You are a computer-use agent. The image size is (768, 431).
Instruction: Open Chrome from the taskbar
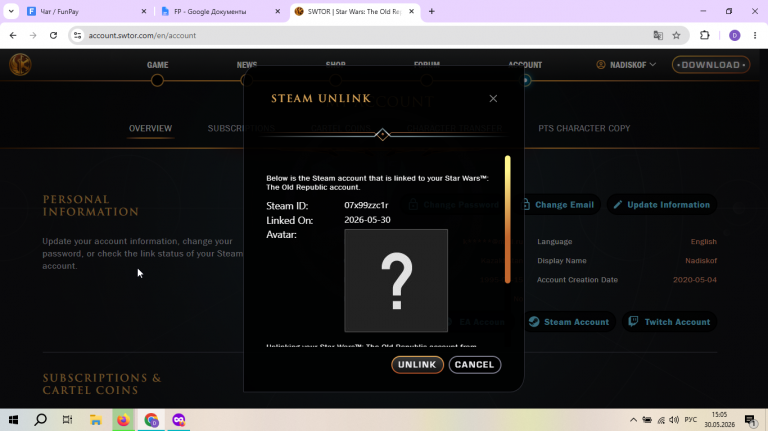(151, 420)
